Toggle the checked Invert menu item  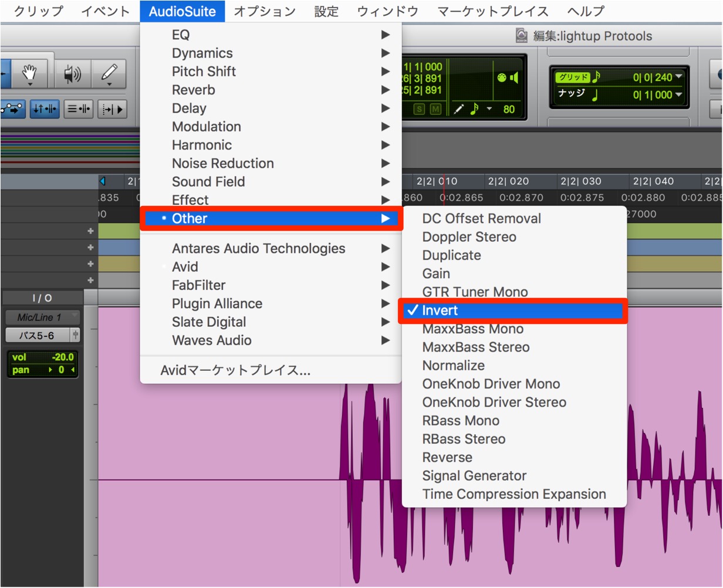click(513, 310)
